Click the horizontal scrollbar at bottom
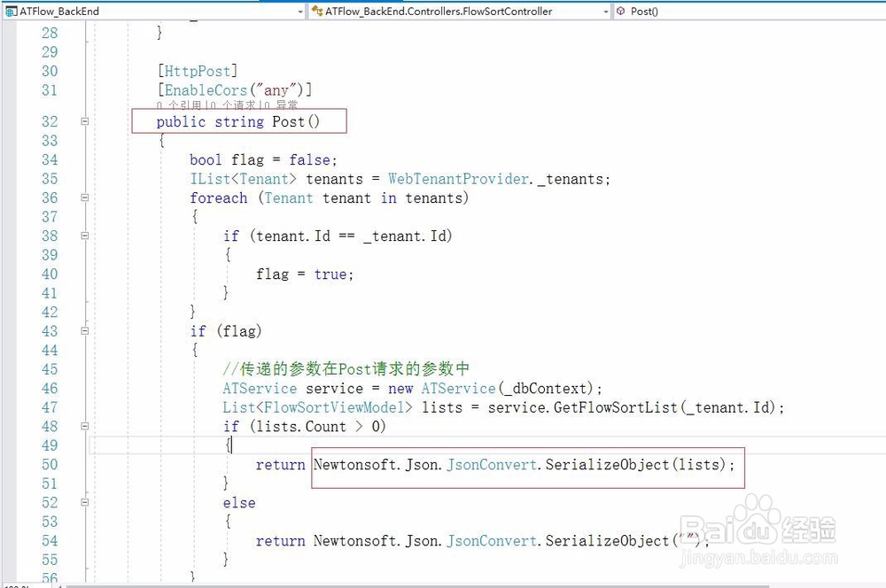This screenshot has width=886, height=588. click(443, 584)
